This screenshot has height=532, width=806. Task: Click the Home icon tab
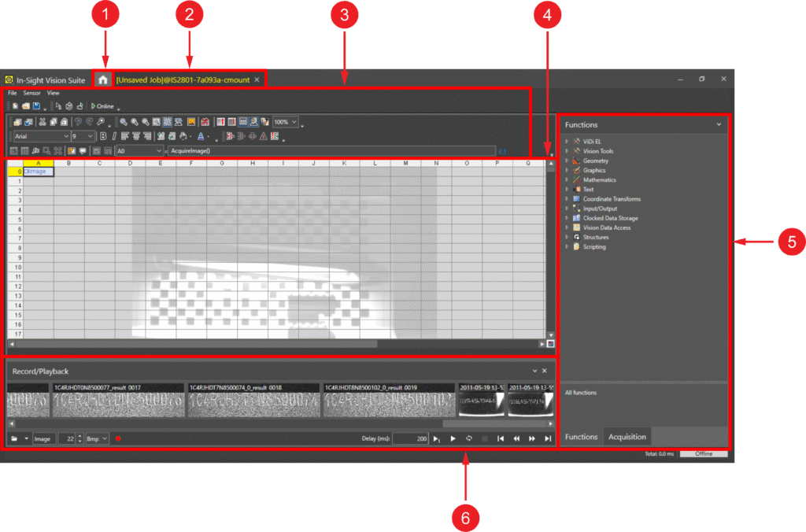coord(102,79)
